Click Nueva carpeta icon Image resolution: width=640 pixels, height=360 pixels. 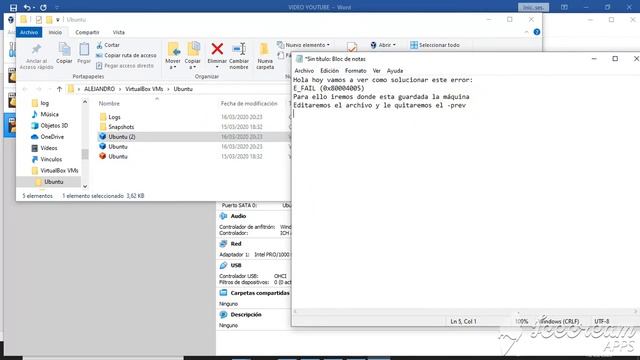tap(264, 49)
